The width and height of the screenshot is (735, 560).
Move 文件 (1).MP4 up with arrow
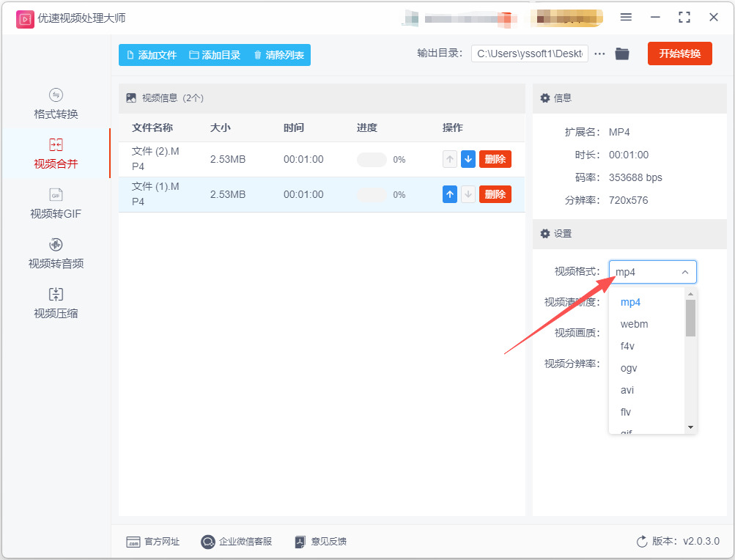coord(449,194)
